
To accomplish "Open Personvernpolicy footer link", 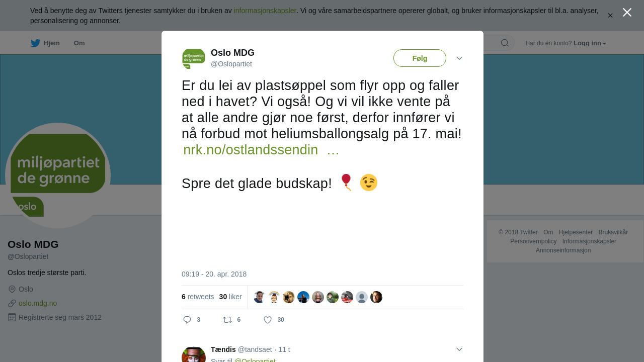I will (533, 241).
